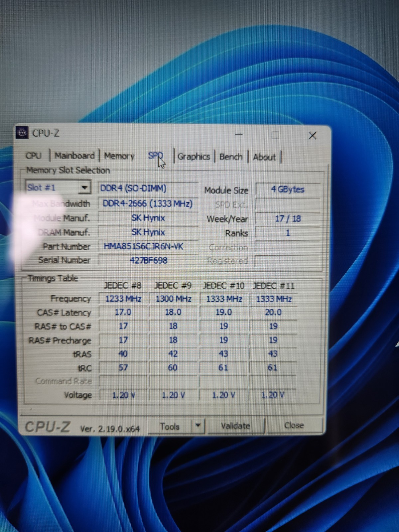Click the CAS# Latency 18.0 cell
399x532 pixels.
(x=173, y=312)
